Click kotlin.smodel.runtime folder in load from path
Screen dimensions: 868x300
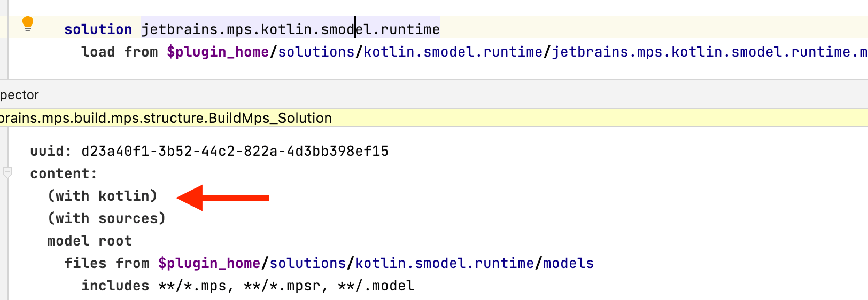453,52
